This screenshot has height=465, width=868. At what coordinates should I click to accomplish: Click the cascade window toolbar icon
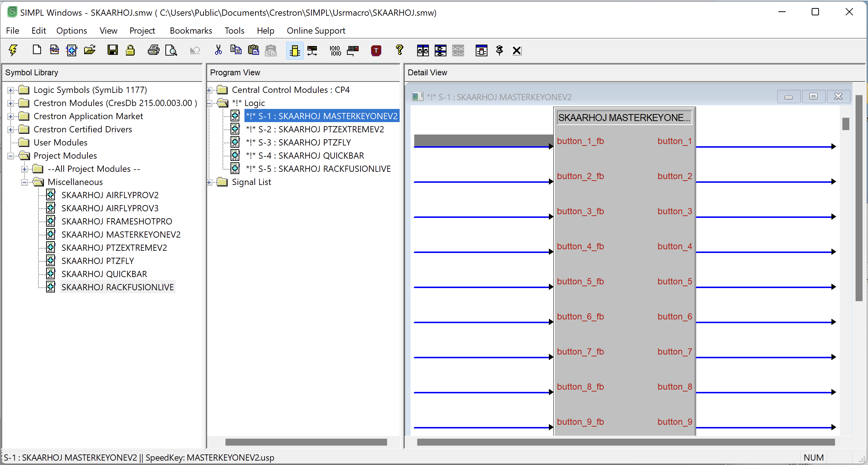(481, 50)
